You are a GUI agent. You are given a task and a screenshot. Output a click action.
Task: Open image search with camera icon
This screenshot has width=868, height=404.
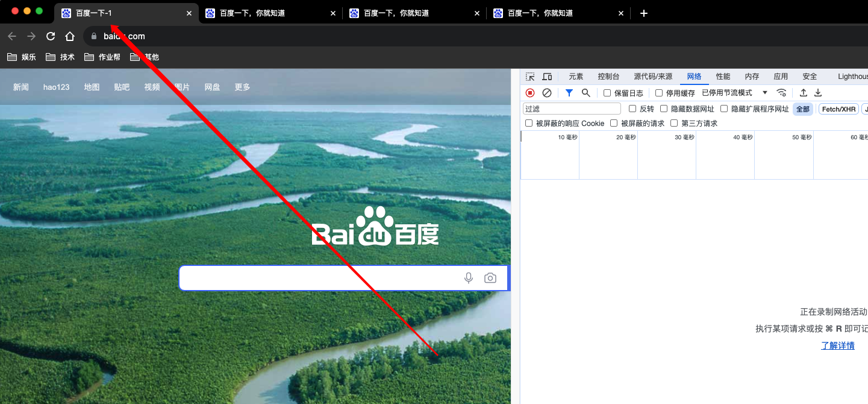[x=490, y=278]
